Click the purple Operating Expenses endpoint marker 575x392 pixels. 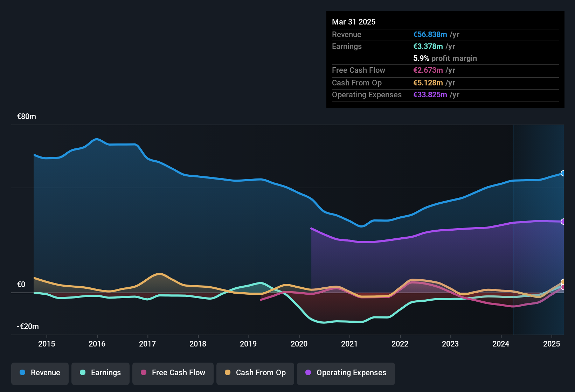click(563, 222)
